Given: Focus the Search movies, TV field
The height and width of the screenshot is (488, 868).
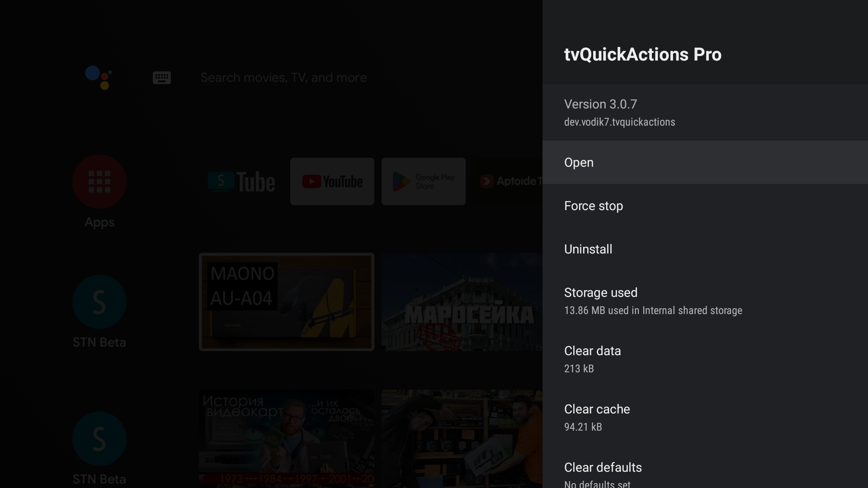Looking at the screenshot, I should (283, 78).
